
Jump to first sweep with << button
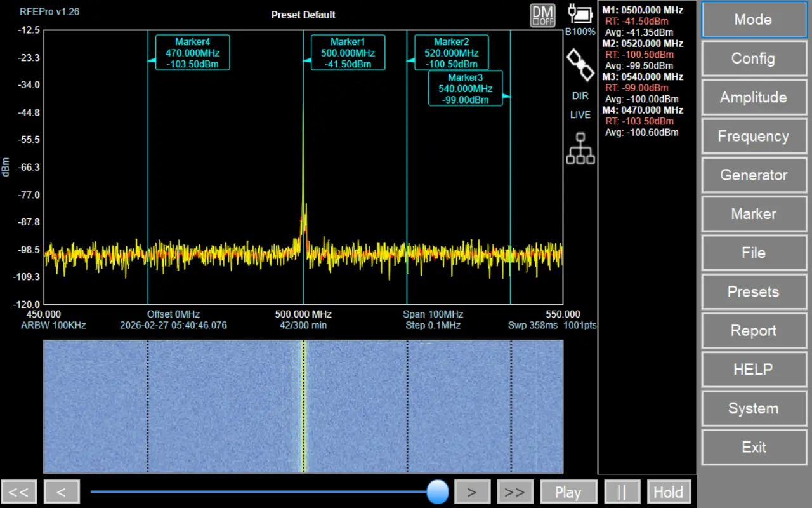click(19, 492)
